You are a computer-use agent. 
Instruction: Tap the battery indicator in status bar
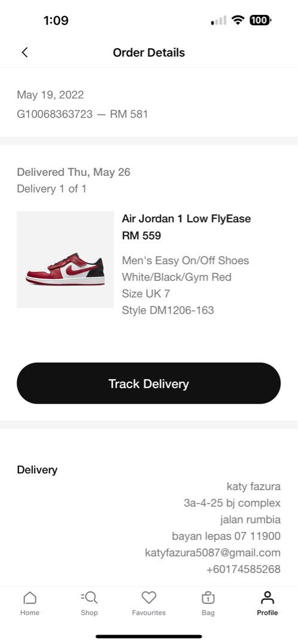tap(260, 20)
